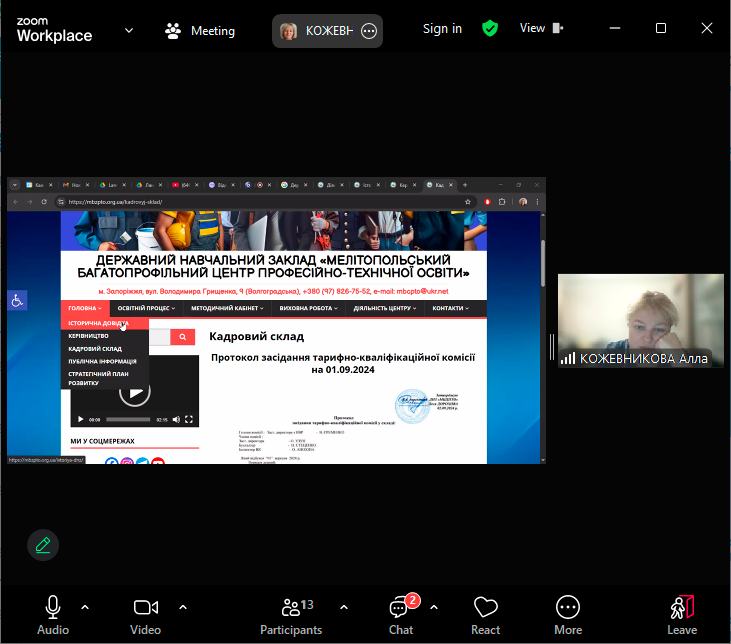Image resolution: width=731 pixels, height=644 pixels.
Task: Open options on the КОЖЕВН speaker pill
Action: tap(369, 31)
